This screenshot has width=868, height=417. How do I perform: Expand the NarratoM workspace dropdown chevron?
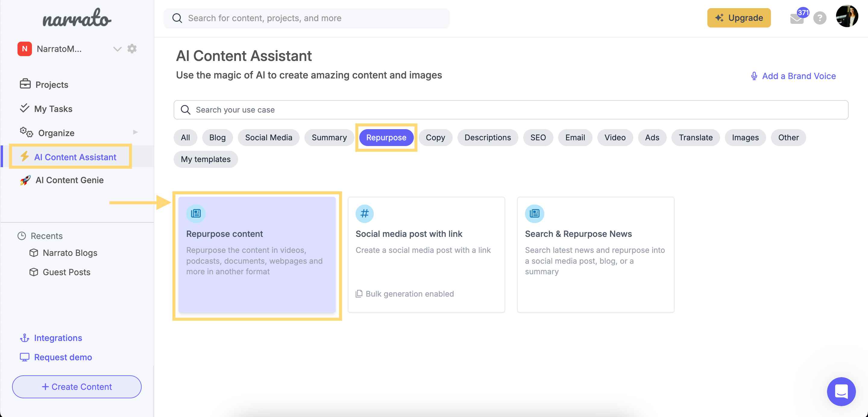117,49
